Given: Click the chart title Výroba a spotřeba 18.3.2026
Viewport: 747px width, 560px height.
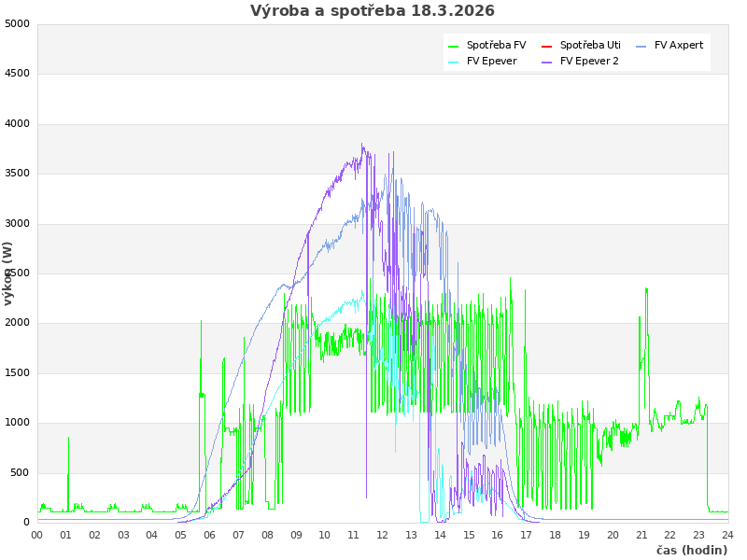Looking at the screenshot, I should [x=373, y=11].
